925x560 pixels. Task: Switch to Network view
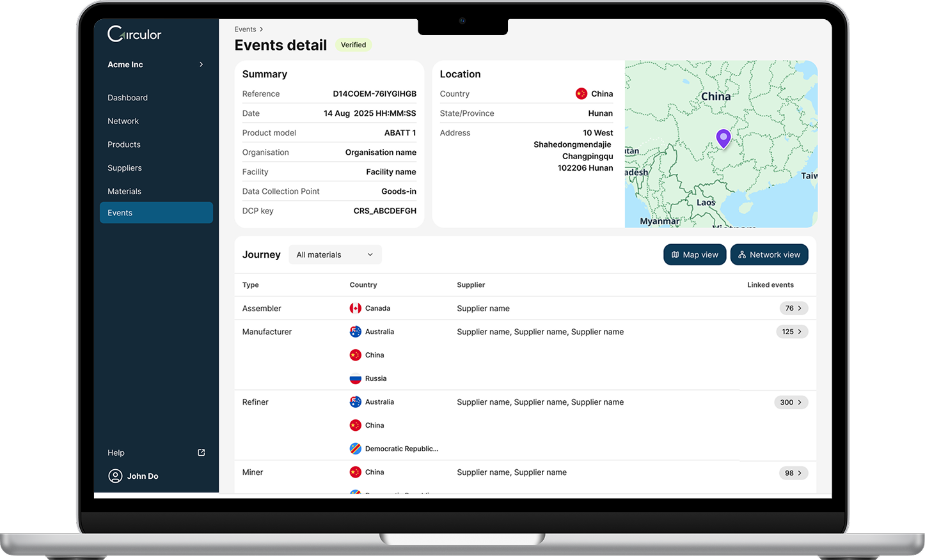(x=769, y=254)
